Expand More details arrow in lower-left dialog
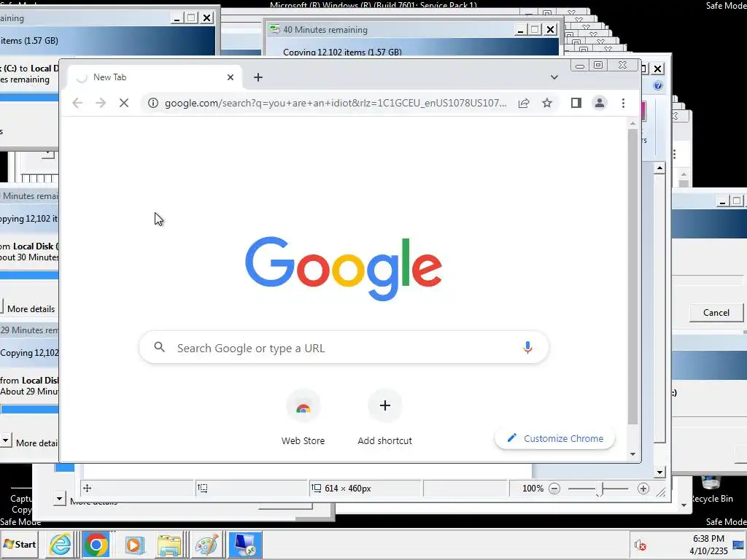 tap(5, 440)
